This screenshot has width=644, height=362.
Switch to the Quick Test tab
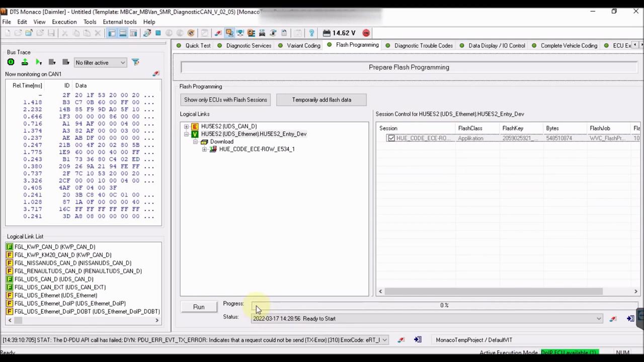[x=193, y=46]
